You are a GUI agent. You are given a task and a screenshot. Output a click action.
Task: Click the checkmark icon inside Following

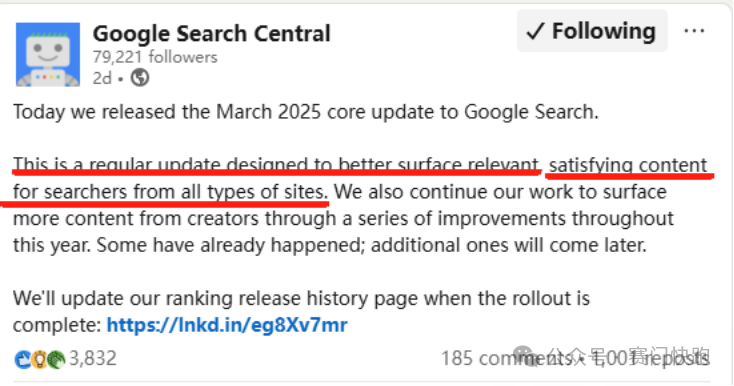(536, 31)
